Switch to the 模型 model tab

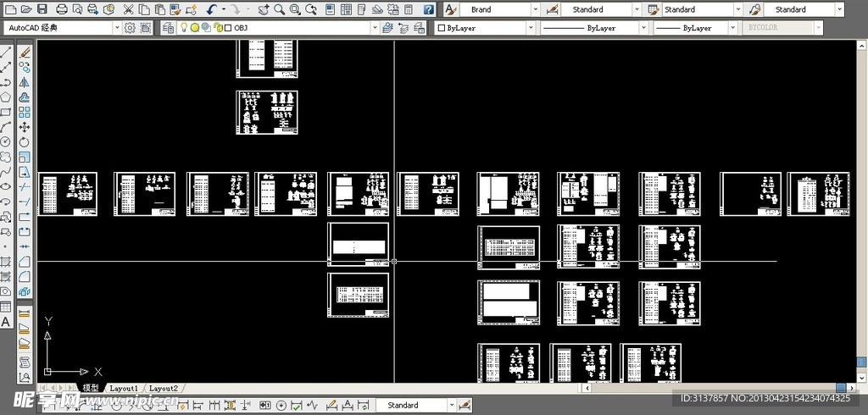click(x=91, y=388)
